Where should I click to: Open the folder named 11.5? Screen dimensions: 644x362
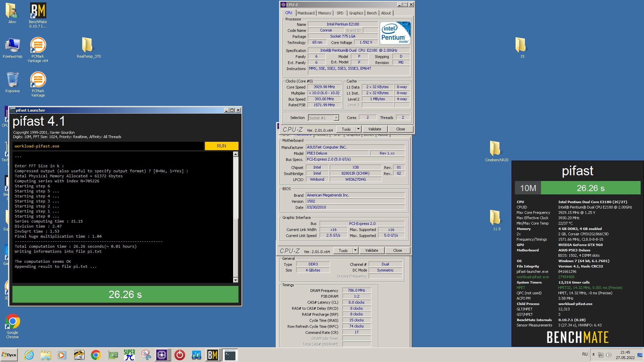pos(496,220)
